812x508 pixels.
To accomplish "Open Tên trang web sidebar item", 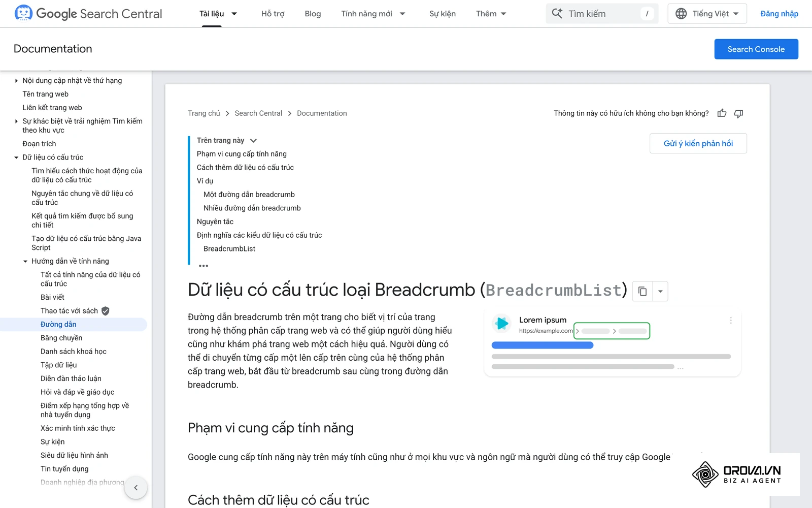I will coord(45,94).
